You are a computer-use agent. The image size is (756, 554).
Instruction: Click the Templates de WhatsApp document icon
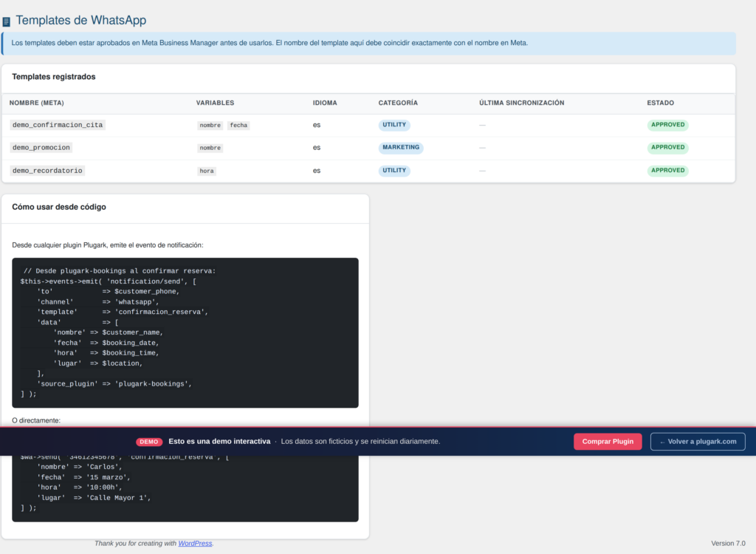[x=6, y=21]
